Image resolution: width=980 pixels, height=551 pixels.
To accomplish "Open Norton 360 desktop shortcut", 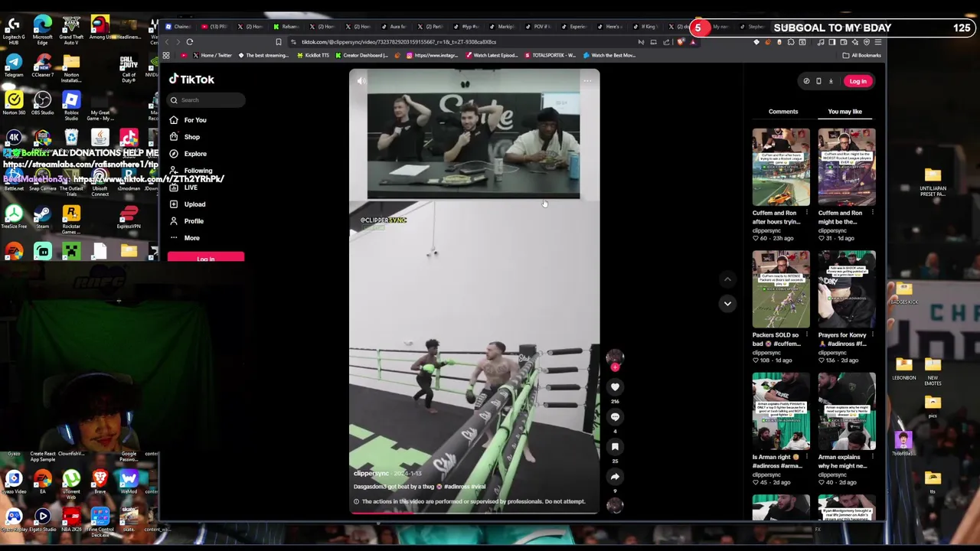I will pyautogui.click(x=14, y=103).
